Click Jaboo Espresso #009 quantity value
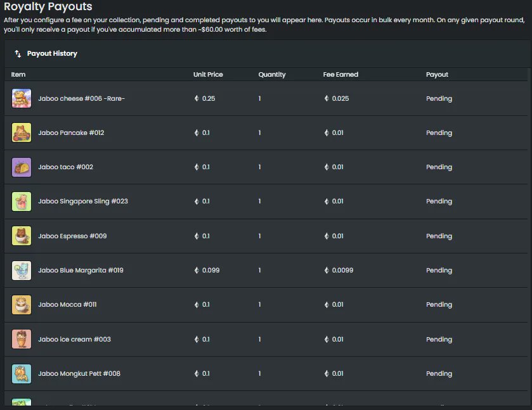 [259, 236]
